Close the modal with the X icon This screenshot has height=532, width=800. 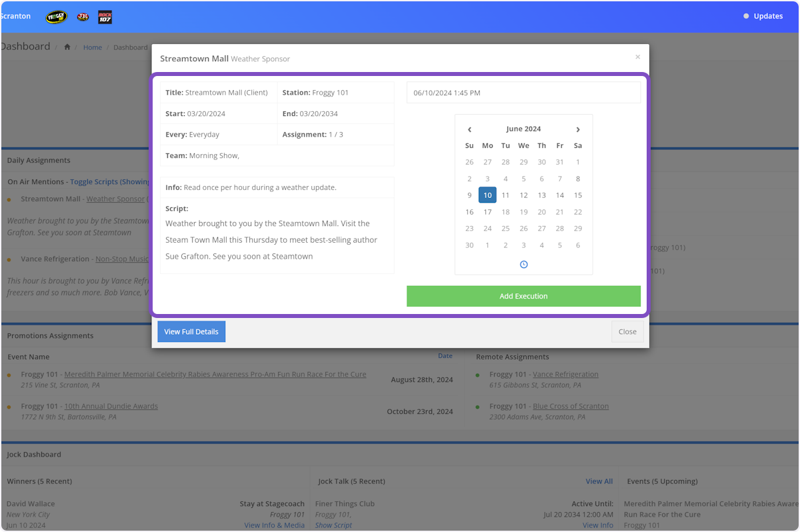(x=637, y=57)
